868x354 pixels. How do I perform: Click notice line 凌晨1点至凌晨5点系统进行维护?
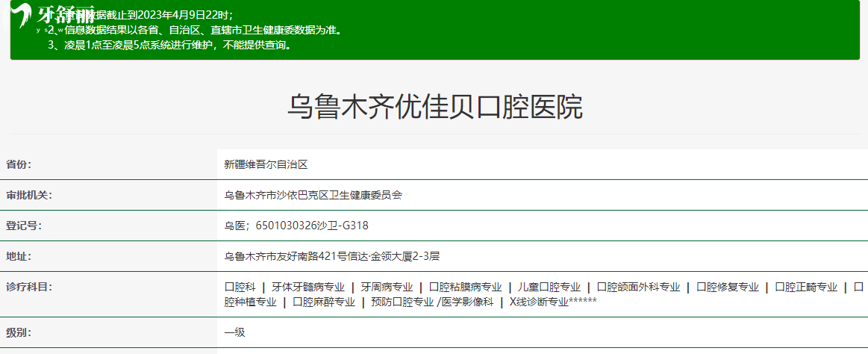(x=169, y=45)
